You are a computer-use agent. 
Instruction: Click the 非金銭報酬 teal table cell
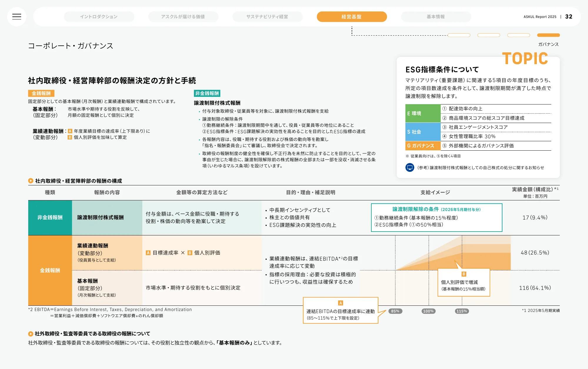coord(50,217)
